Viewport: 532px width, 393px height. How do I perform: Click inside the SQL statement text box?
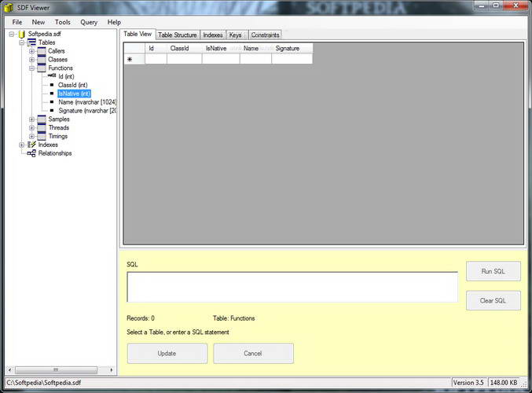point(292,287)
